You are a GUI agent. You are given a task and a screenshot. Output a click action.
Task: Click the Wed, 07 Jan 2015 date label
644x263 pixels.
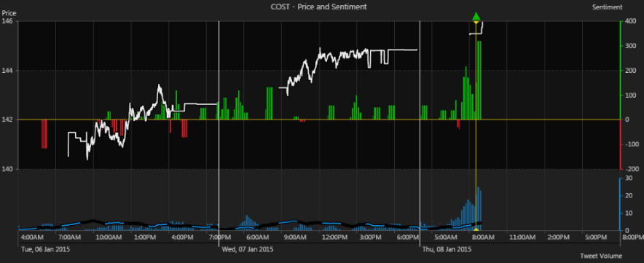[x=247, y=249]
